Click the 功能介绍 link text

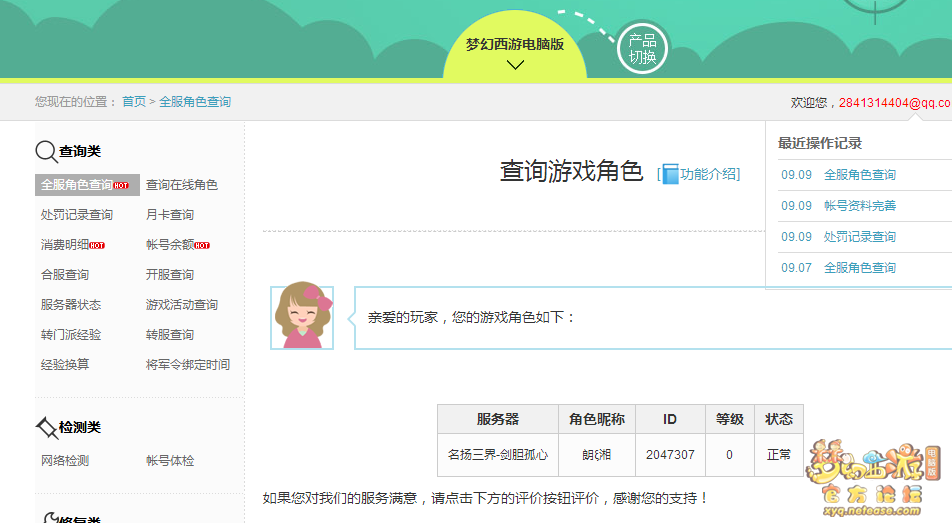tap(708, 174)
